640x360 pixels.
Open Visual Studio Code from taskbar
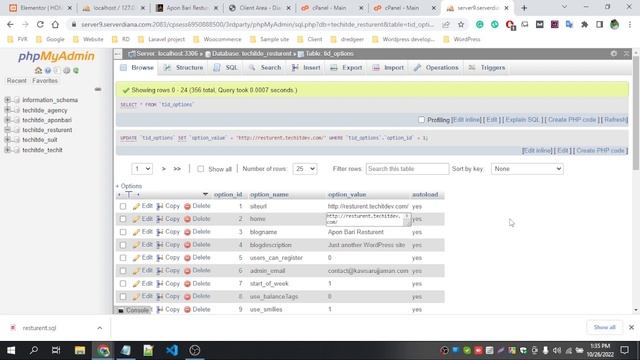point(172,350)
